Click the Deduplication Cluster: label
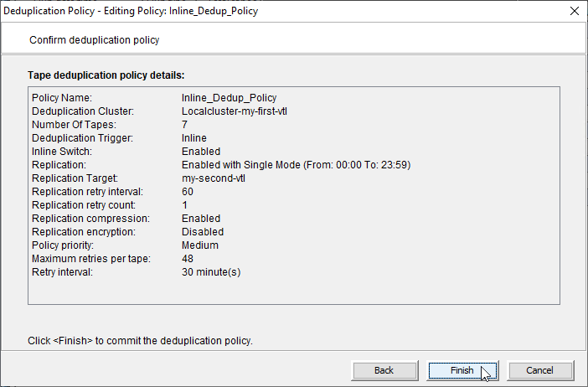The height and width of the screenshot is (387, 588). 83,111
